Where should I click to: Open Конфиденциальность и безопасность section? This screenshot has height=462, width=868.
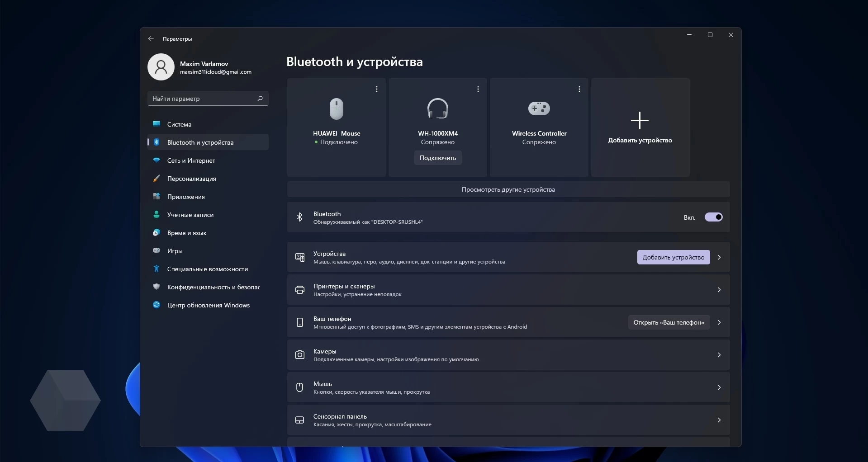click(x=208, y=287)
